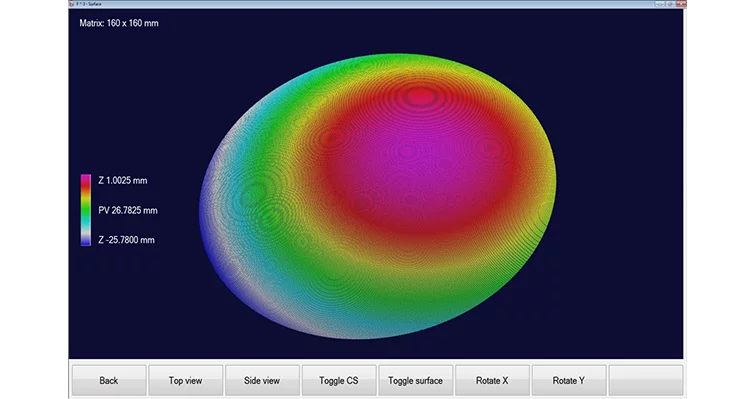This screenshot has width=755, height=399.
Task: Maximize the Surface window
Action: coord(670,4)
